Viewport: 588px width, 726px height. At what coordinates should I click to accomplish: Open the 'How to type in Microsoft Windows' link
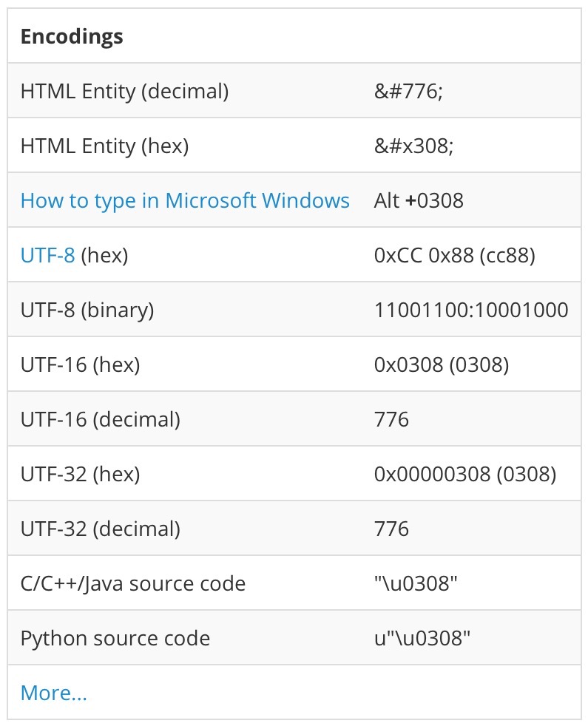(x=185, y=200)
